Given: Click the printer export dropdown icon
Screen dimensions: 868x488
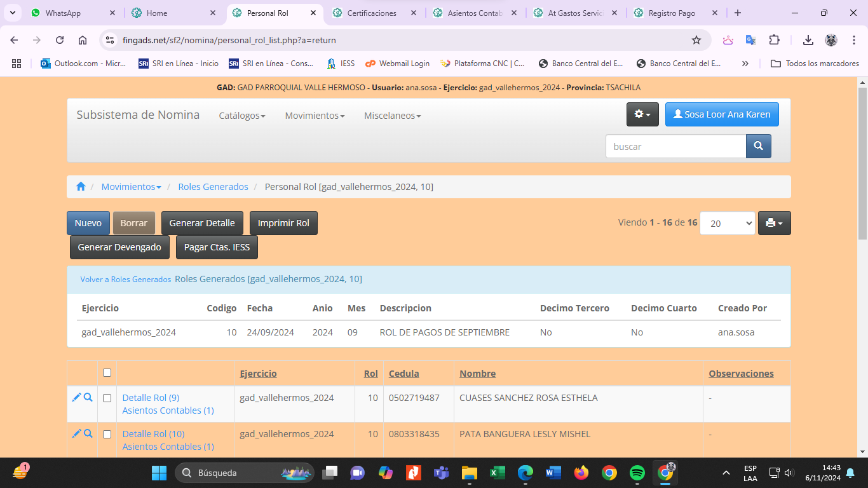Looking at the screenshot, I should pyautogui.click(x=774, y=223).
